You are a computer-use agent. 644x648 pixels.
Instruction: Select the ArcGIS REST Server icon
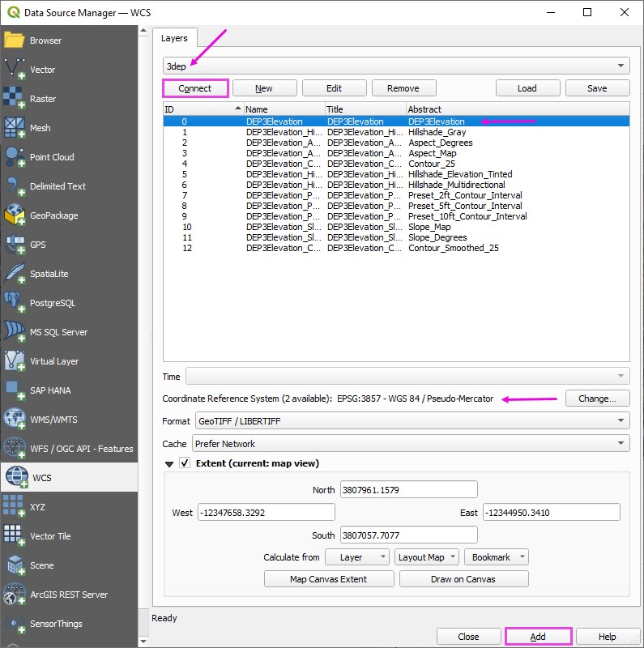(15, 595)
